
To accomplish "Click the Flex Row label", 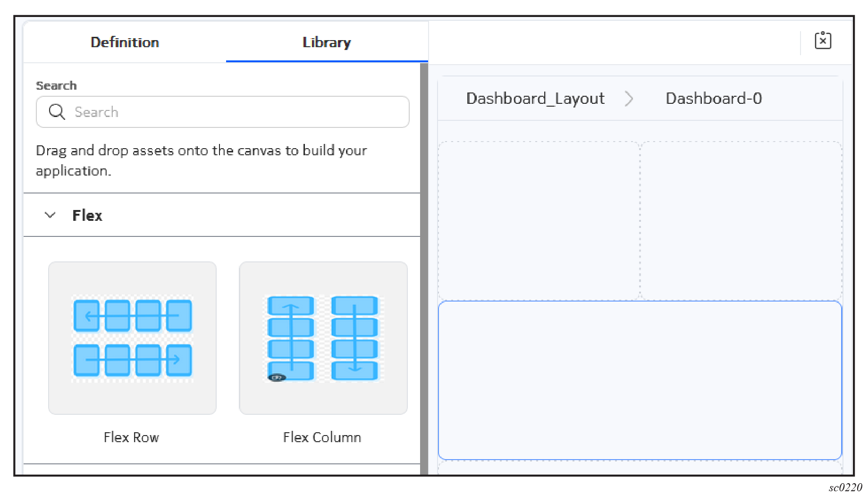I will [131, 437].
